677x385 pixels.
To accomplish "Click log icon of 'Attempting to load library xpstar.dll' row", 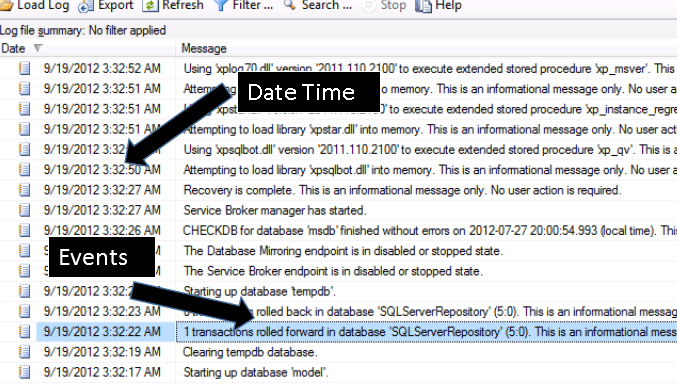I will coord(24,129).
